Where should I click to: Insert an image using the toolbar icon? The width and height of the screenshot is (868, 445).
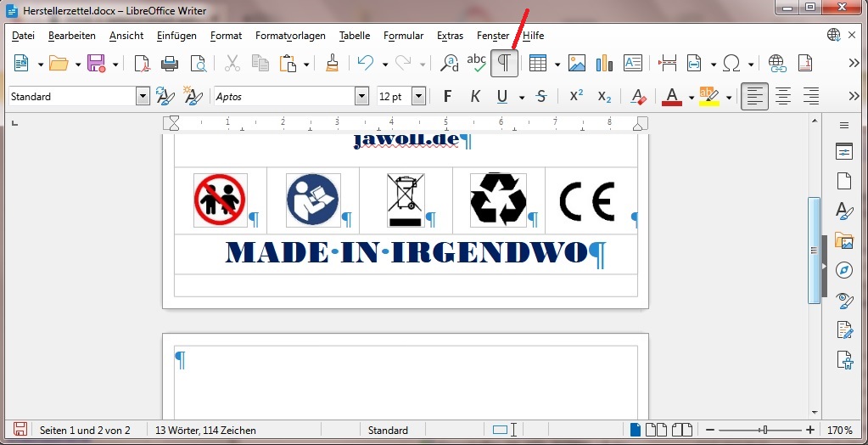(577, 64)
